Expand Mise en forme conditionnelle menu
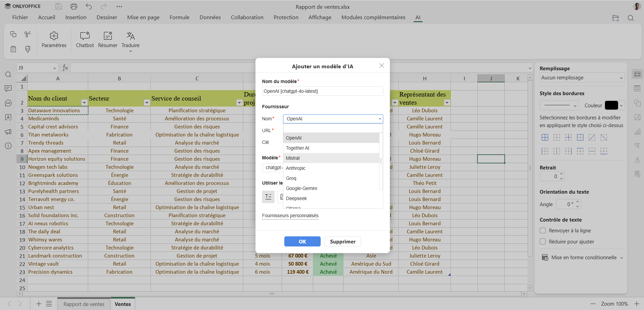Viewport: 644px width, 310px height. (x=584, y=258)
